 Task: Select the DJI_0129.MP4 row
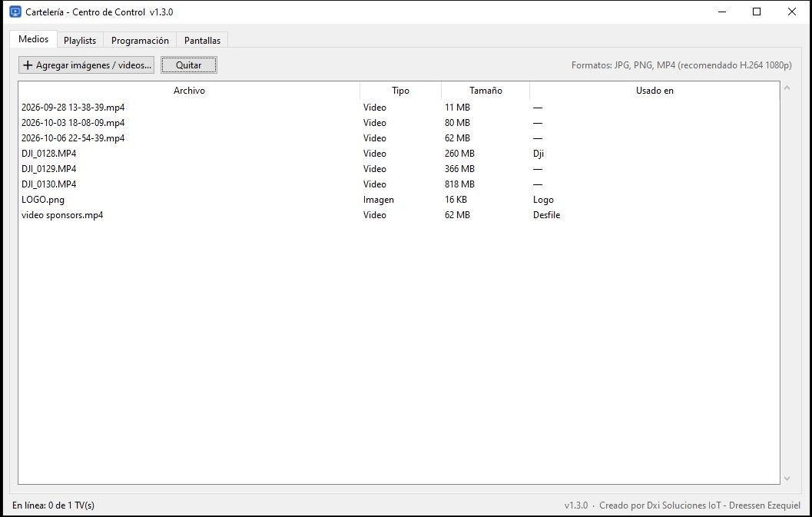pos(399,169)
